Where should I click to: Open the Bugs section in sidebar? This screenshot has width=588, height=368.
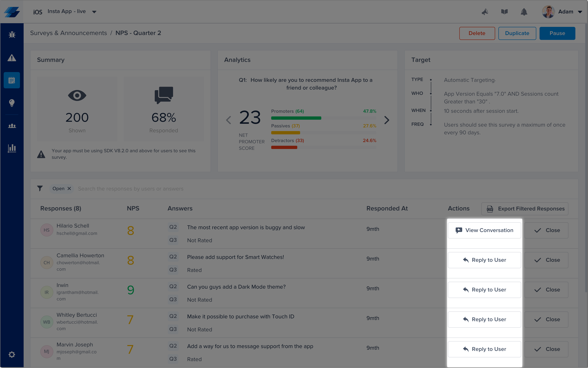[12, 35]
